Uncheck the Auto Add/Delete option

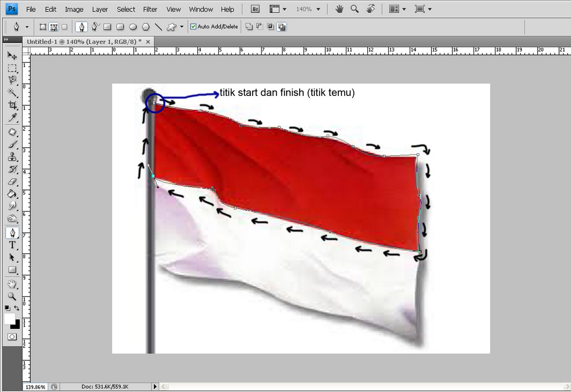pyautogui.click(x=192, y=27)
